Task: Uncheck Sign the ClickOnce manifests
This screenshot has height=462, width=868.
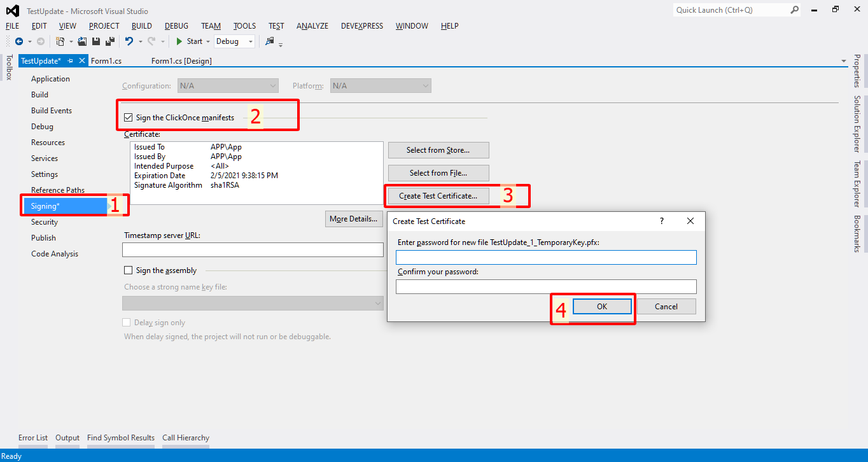Action: 129,118
